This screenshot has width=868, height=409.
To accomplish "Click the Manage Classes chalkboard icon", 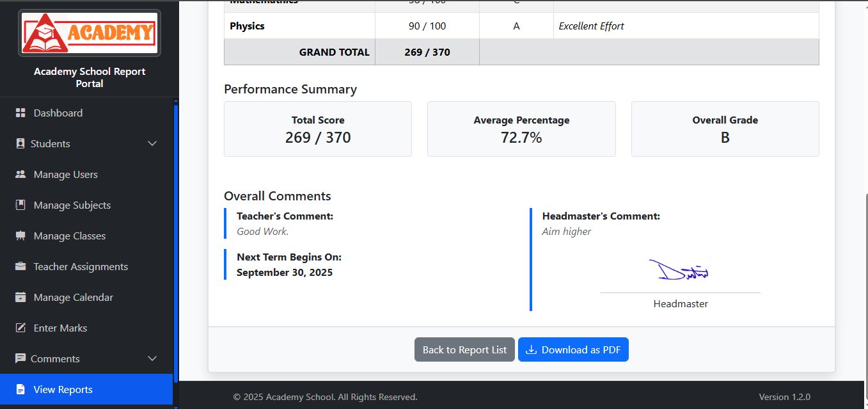I will tap(20, 236).
